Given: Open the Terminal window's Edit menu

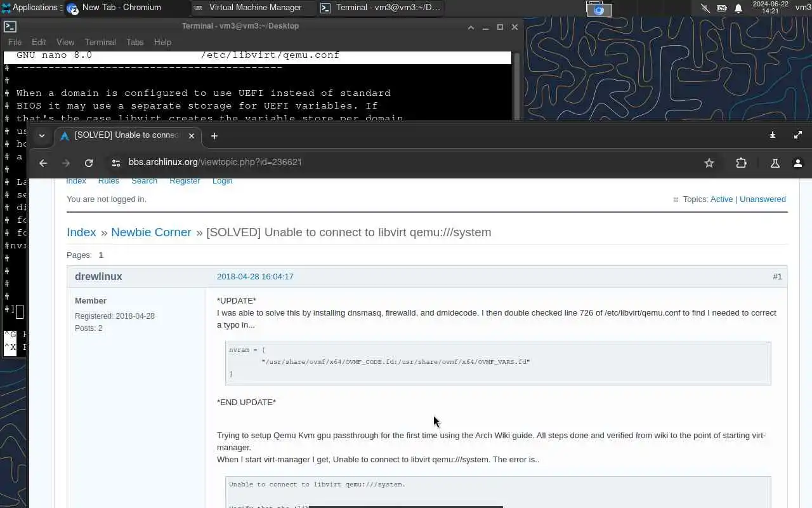Looking at the screenshot, I should pyautogui.click(x=39, y=42).
